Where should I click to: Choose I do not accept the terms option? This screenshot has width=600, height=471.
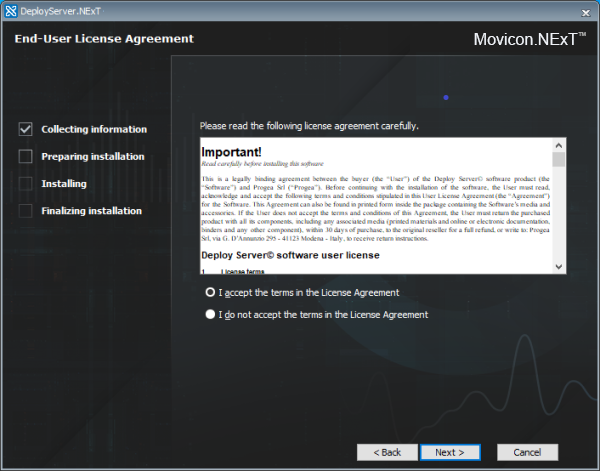click(210, 314)
